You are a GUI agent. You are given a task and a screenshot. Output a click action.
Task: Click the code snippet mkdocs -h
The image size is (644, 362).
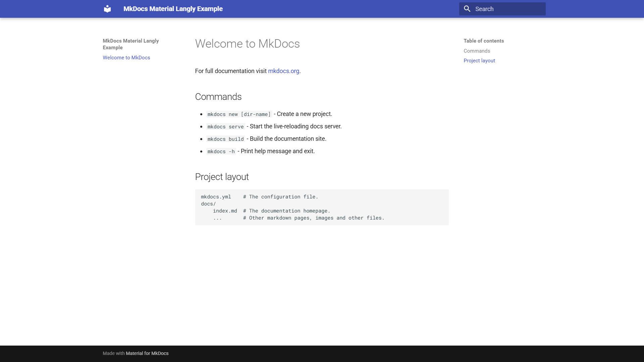pos(221,152)
